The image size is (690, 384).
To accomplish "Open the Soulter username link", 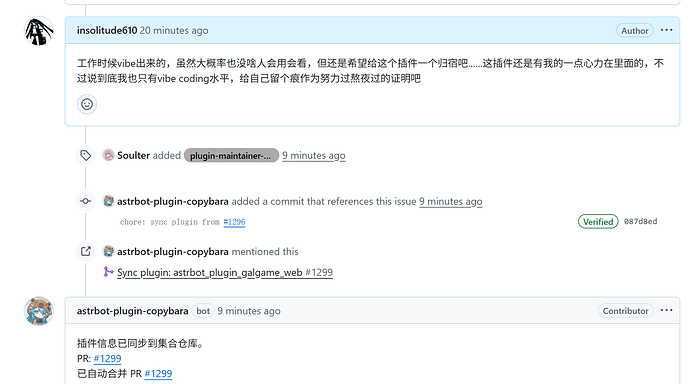I will (133, 155).
